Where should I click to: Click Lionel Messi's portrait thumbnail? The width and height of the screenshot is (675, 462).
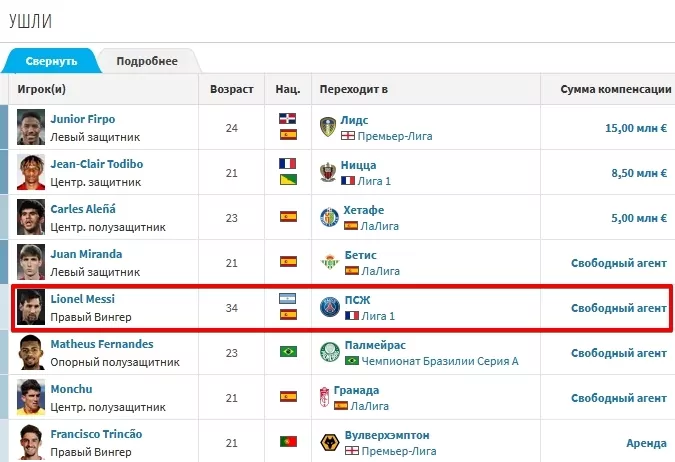(x=31, y=307)
